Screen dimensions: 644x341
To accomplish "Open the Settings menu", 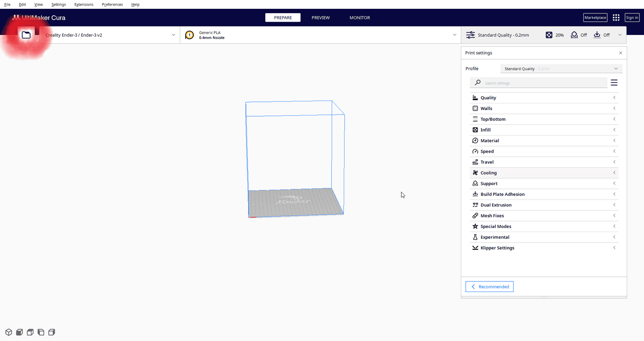I will (x=59, y=4).
